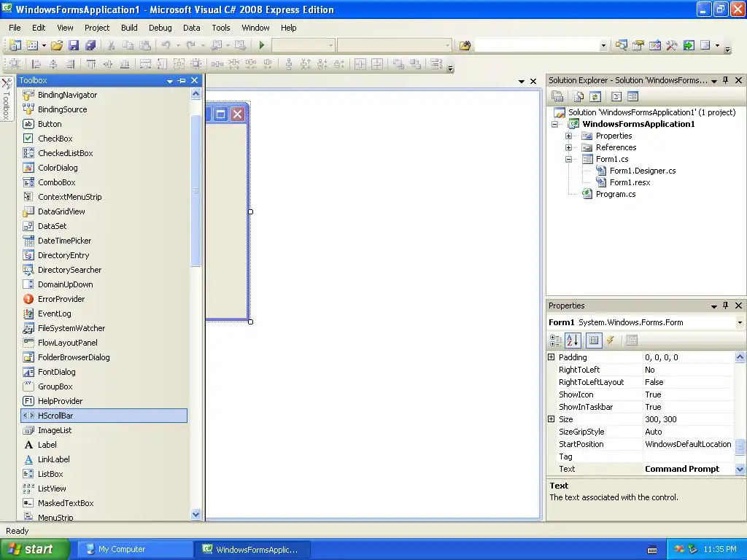Click the green arrow Start Page icon
Viewport: 747px width, 560px height.
tap(689, 45)
